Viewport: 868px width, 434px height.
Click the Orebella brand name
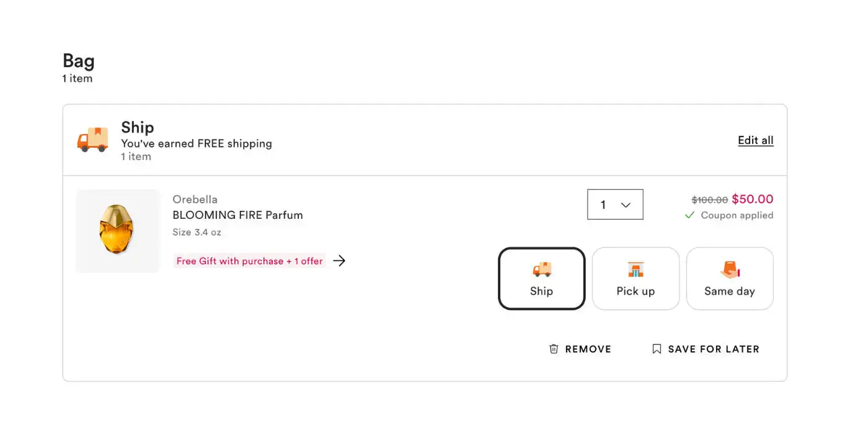(195, 200)
